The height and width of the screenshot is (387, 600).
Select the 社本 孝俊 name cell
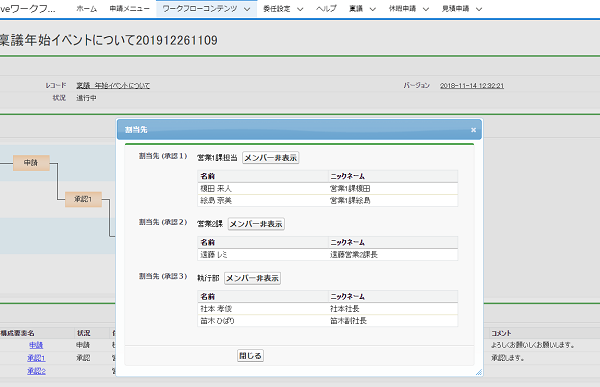click(x=263, y=309)
